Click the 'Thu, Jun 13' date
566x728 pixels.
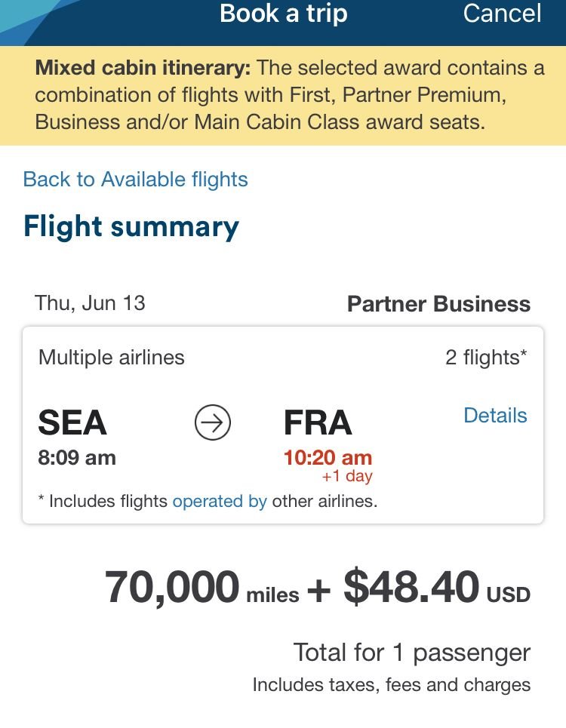click(x=90, y=303)
